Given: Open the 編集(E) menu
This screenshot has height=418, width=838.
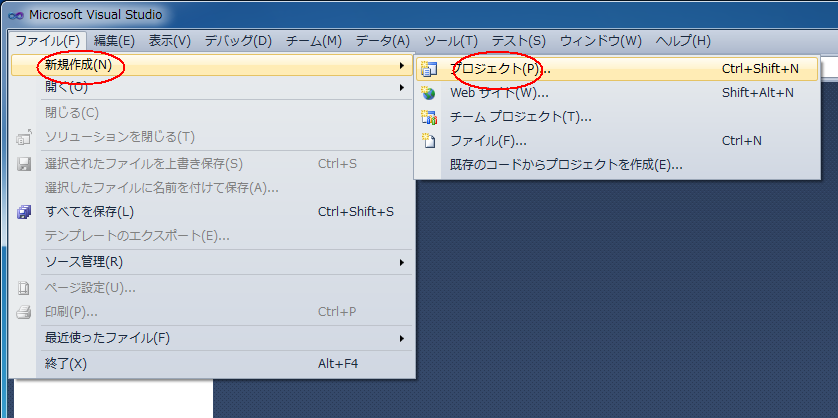Looking at the screenshot, I should click(x=114, y=41).
